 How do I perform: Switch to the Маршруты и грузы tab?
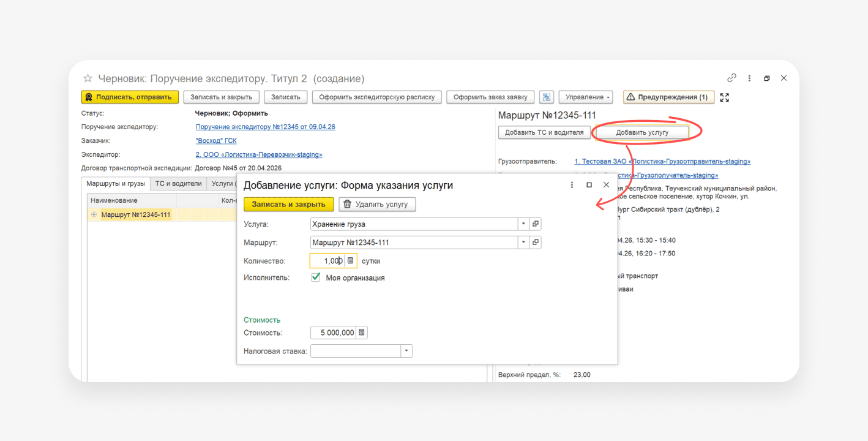click(x=116, y=183)
